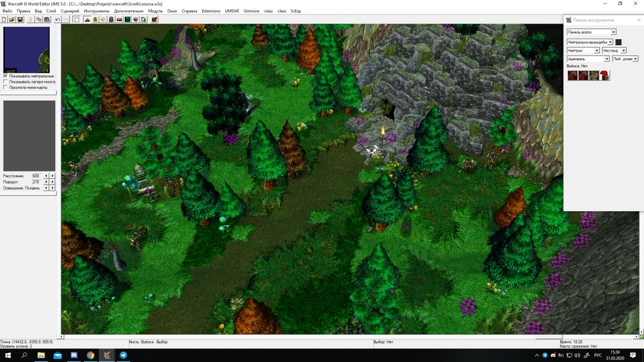Open the Инструменты menu
The image size is (644, 362).
97,11
